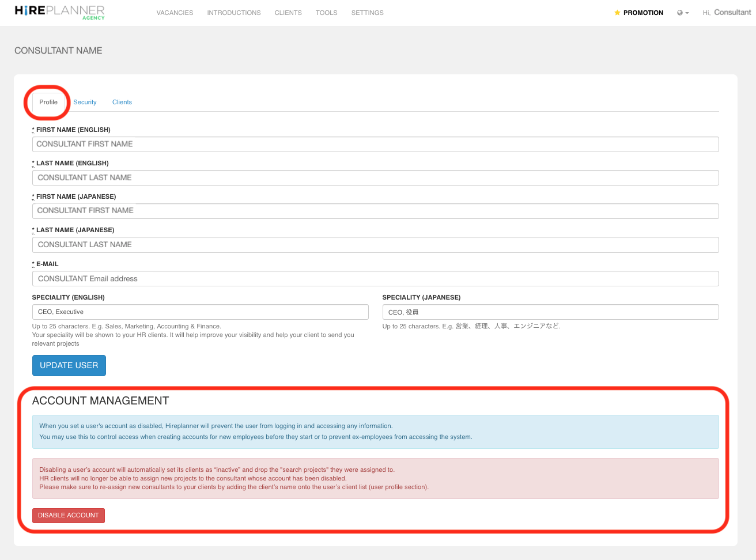Switch to the Security tab
The image size is (756, 560).
click(x=85, y=102)
